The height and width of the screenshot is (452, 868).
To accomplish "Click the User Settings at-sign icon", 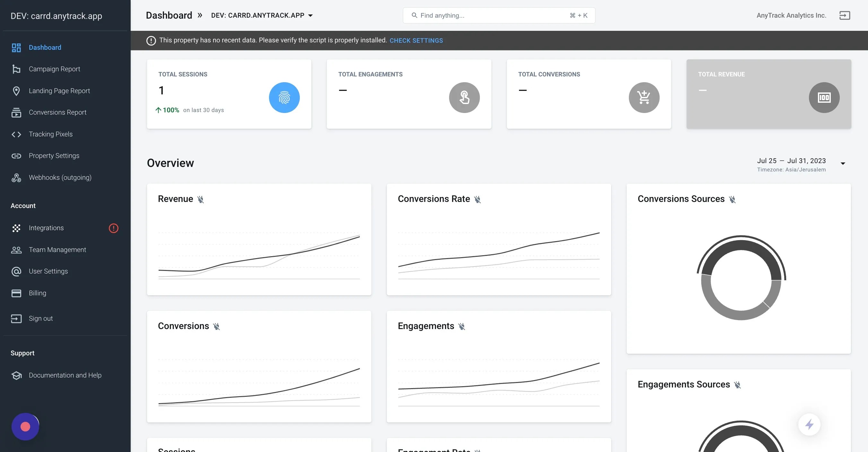I will click(x=16, y=271).
